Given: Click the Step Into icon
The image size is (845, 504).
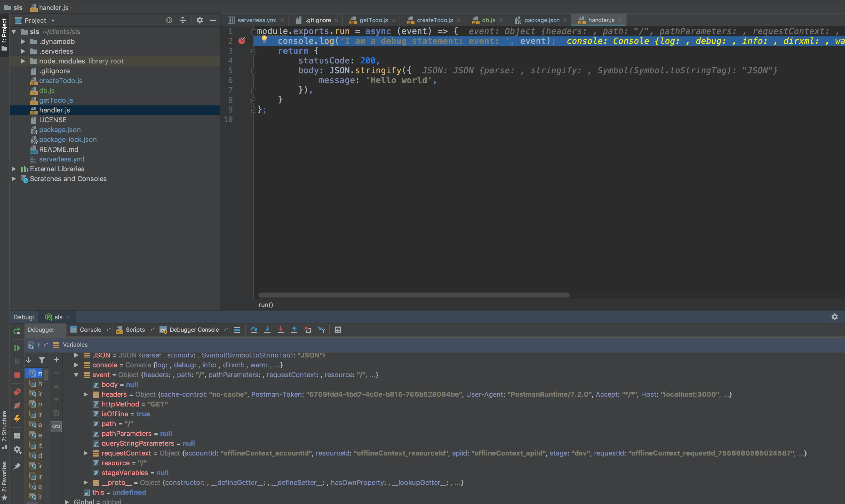Looking at the screenshot, I should (267, 330).
